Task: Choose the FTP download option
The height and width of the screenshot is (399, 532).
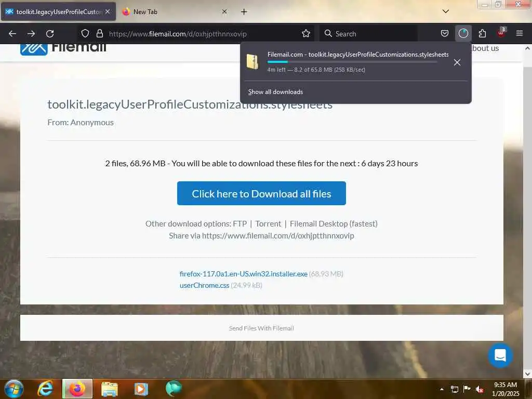Action: [240, 223]
